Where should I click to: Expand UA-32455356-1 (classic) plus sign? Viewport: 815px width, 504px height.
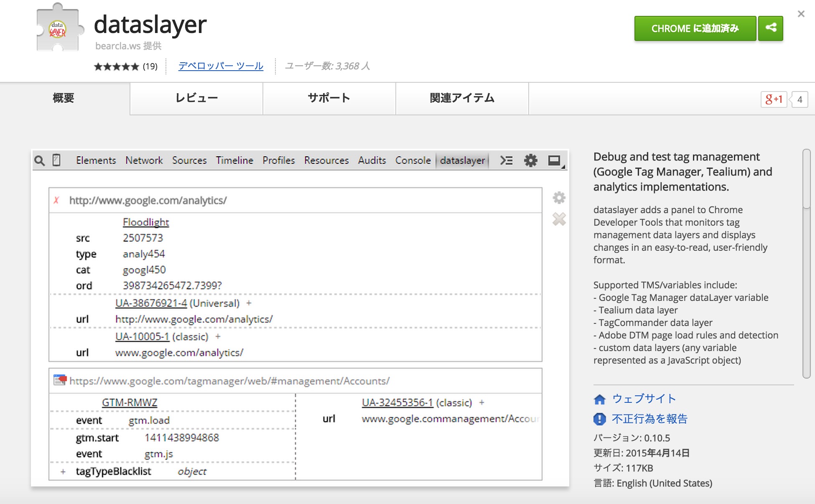click(481, 402)
